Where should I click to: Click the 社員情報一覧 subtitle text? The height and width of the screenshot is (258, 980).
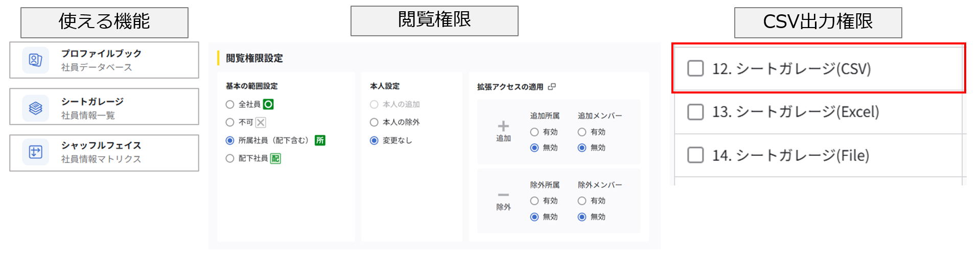(88, 115)
